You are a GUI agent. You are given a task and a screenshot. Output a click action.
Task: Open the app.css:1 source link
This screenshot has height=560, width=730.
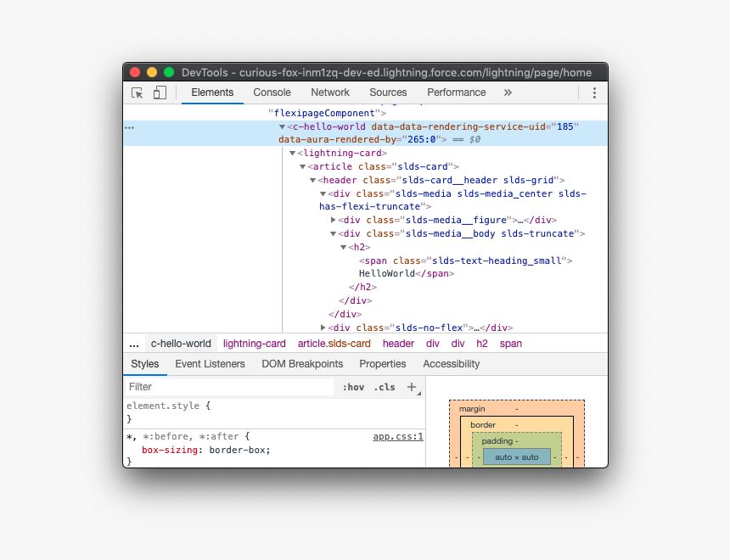click(x=397, y=437)
